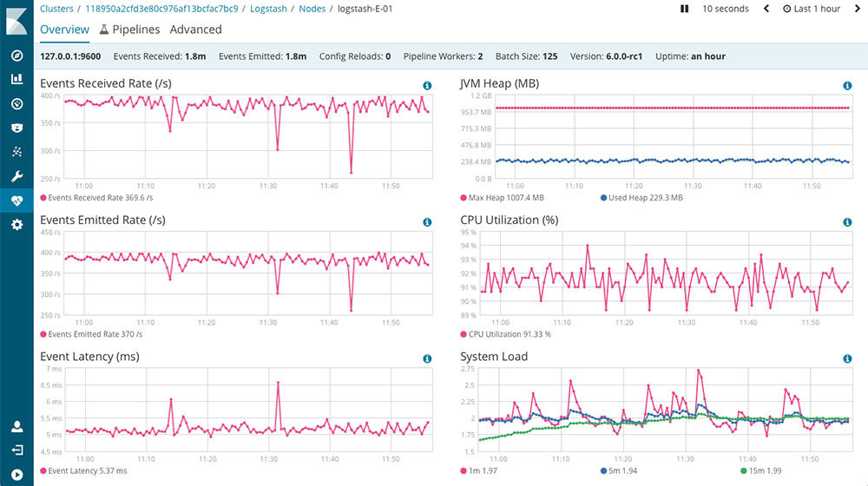
Task: Go to Logstash breadcrumb link
Action: [x=268, y=9]
